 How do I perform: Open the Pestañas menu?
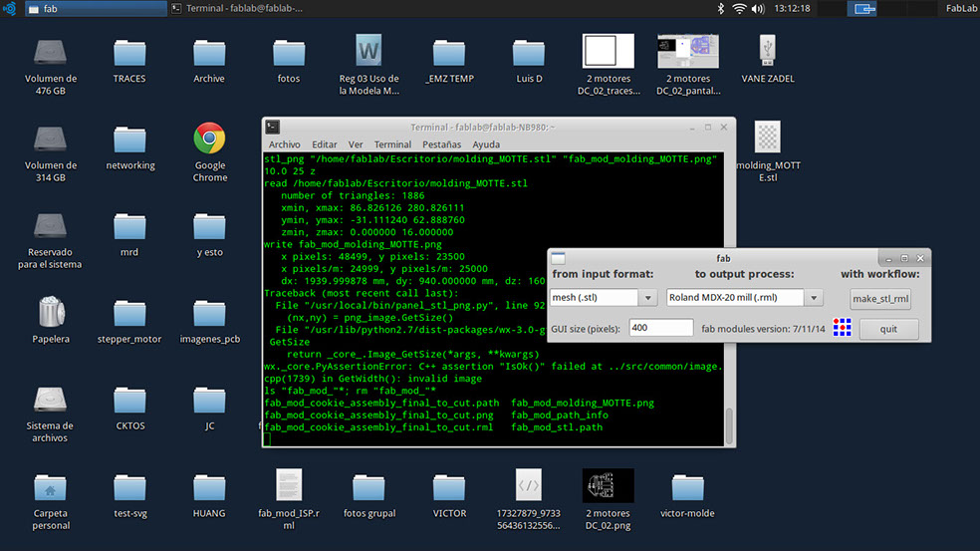pyautogui.click(x=442, y=144)
